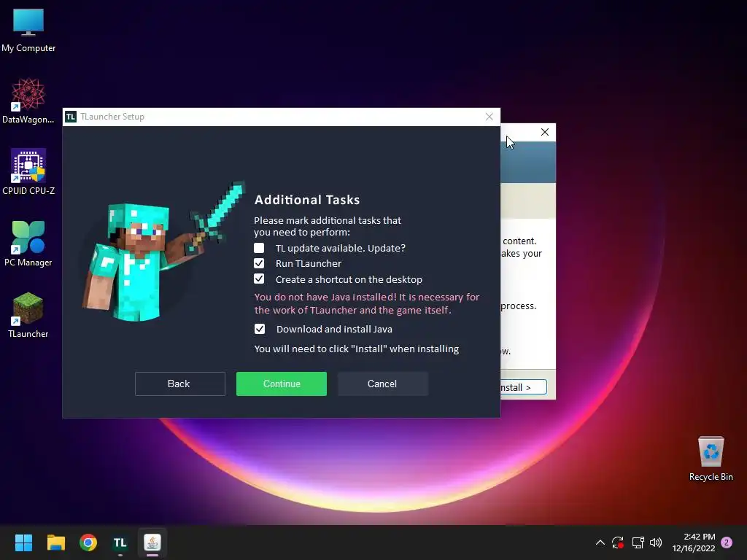Open the My Computer desktop icon
The height and width of the screenshot is (560, 747).
(x=28, y=30)
